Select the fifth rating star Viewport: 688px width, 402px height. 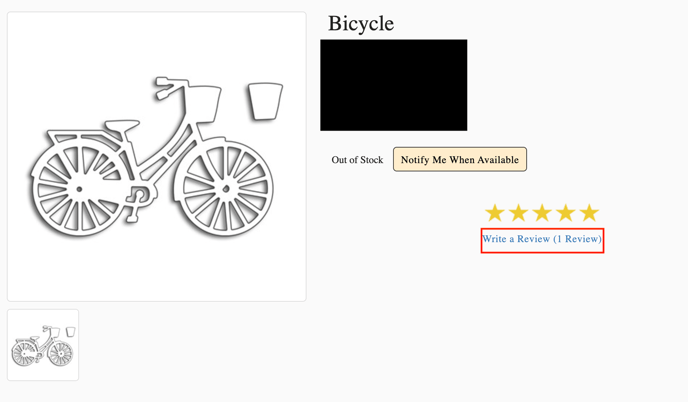pyautogui.click(x=589, y=213)
